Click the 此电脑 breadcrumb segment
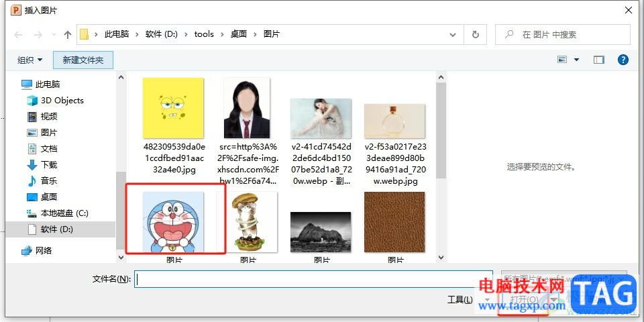The image size is (644, 322). coord(117,34)
